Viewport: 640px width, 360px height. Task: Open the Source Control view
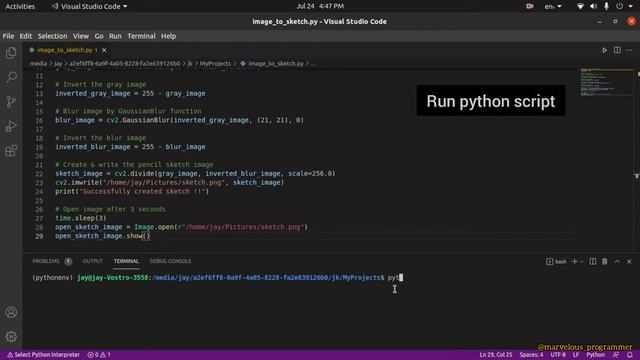tap(11, 102)
